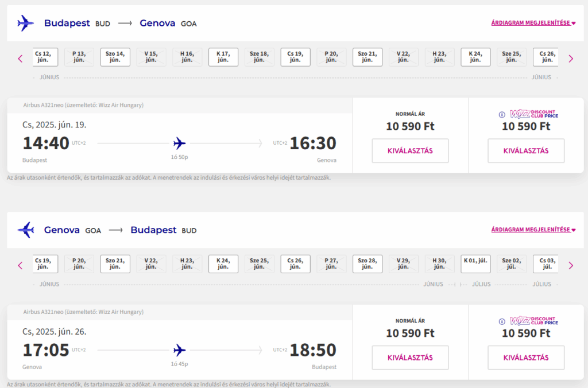Show later return dates with right arrow
This screenshot has height=388, width=588.
point(571,266)
